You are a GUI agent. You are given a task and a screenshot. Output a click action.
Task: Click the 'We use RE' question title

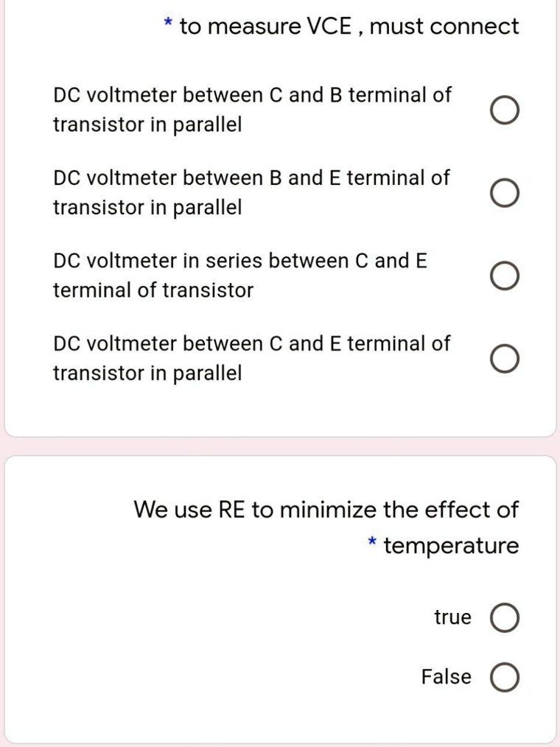coord(326,509)
